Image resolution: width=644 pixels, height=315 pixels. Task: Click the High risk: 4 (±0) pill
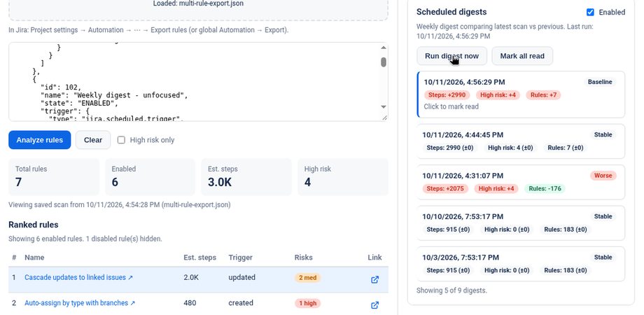(x=510, y=148)
